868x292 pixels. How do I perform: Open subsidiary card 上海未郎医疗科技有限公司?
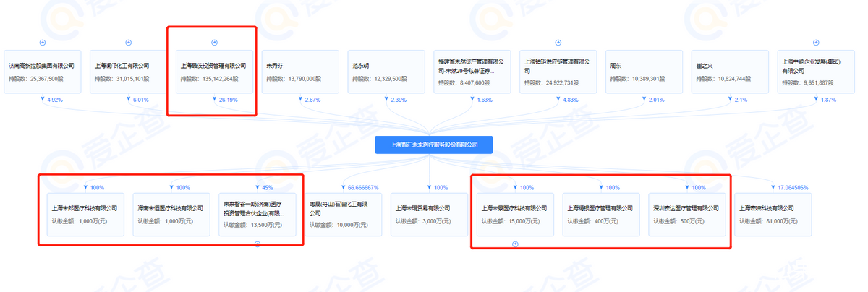click(x=85, y=215)
